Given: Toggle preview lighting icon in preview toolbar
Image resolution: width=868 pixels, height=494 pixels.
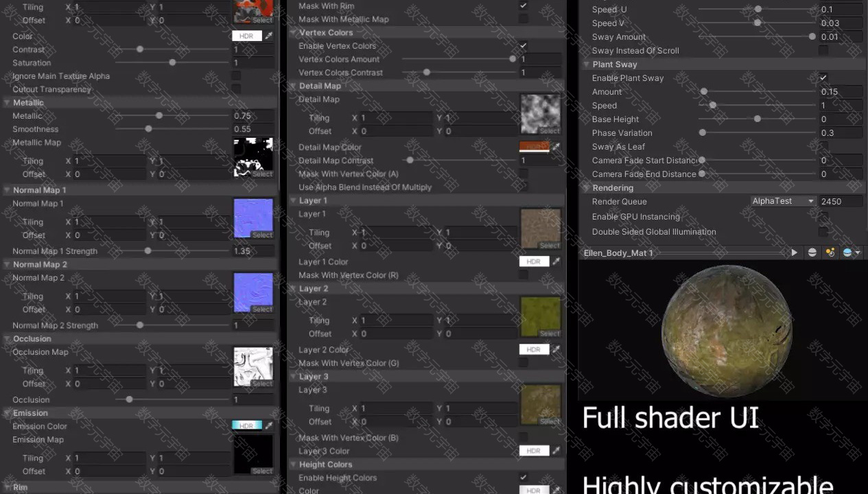Looking at the screenshot, I should tap(830, 252).
